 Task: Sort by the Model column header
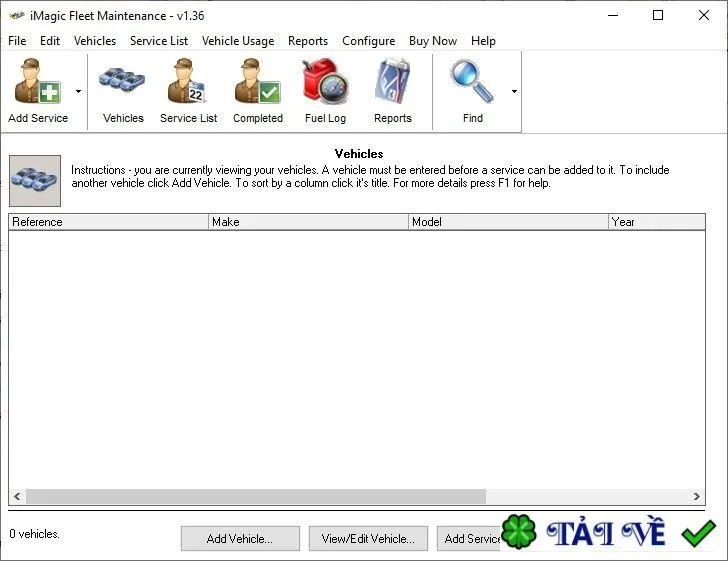pos(508,222)
